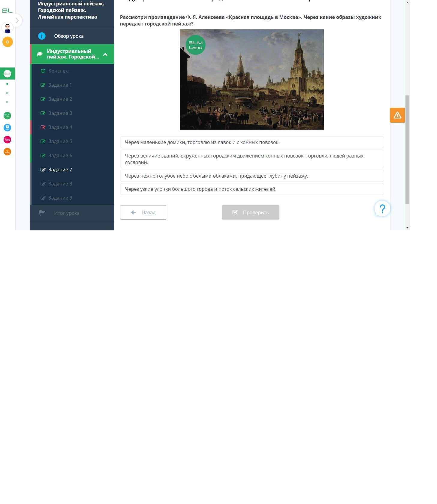
Task: Open Обзор урока section
Action: point(72,36)
